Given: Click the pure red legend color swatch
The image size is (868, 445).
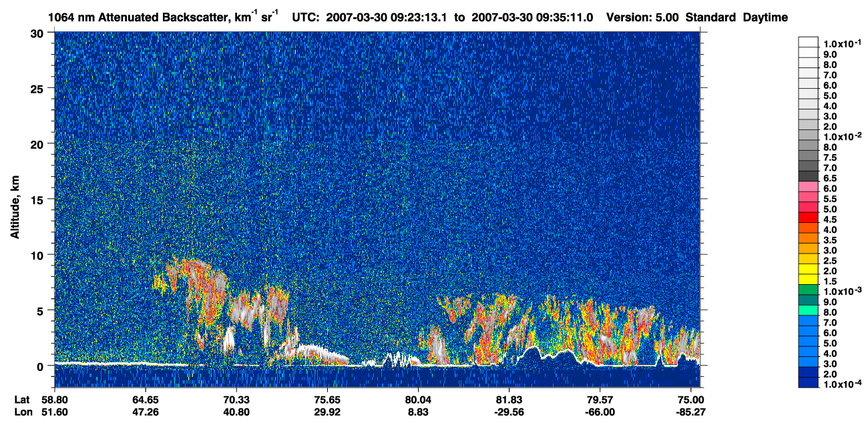Looking at the screenshot, I should point(808,217).
